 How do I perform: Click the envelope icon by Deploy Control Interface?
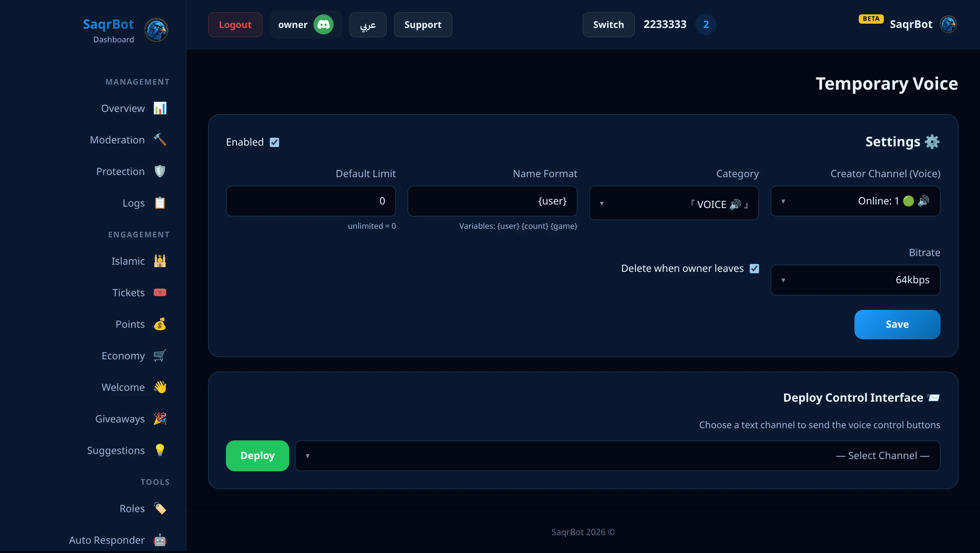point(934,397)
